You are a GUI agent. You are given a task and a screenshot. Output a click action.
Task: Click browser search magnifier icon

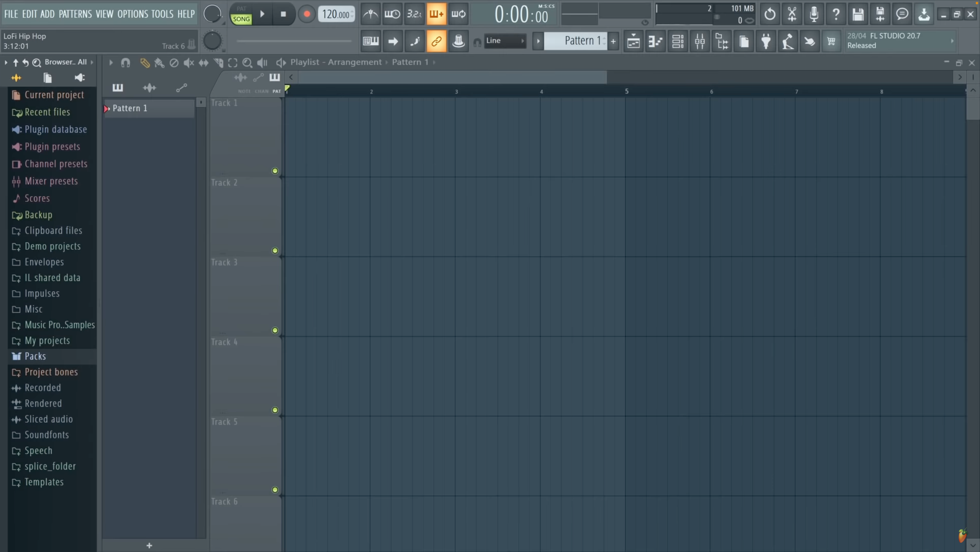point(36,62)
